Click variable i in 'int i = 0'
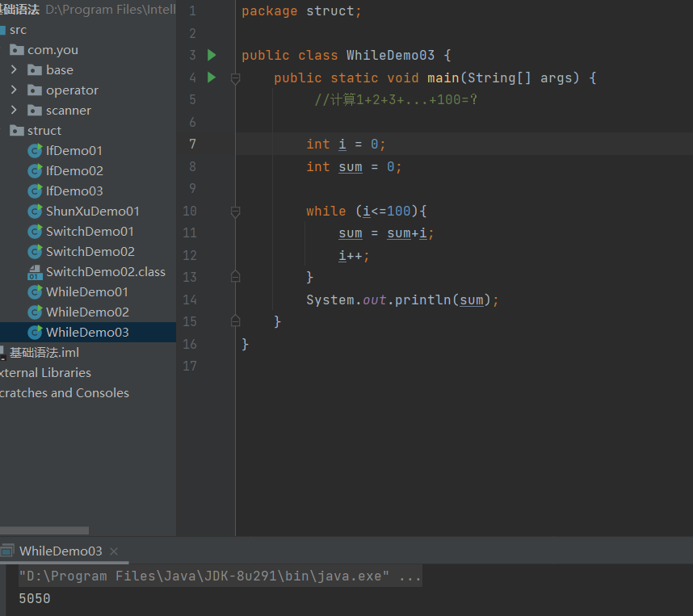This screenshot has height=616, width=693. pos(342,145)
